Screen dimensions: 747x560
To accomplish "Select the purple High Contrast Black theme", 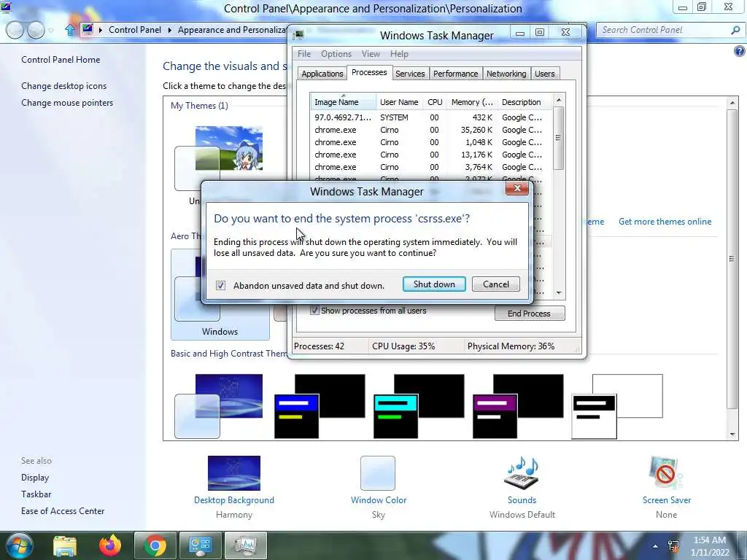I will point(518,405).
